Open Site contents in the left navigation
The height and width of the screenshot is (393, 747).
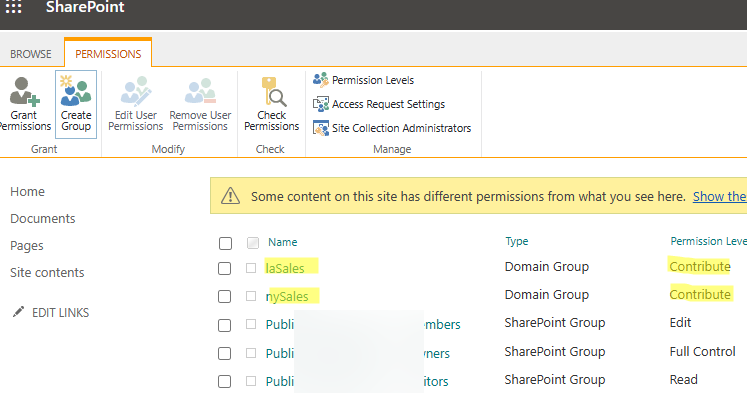(x=47, y=272)
